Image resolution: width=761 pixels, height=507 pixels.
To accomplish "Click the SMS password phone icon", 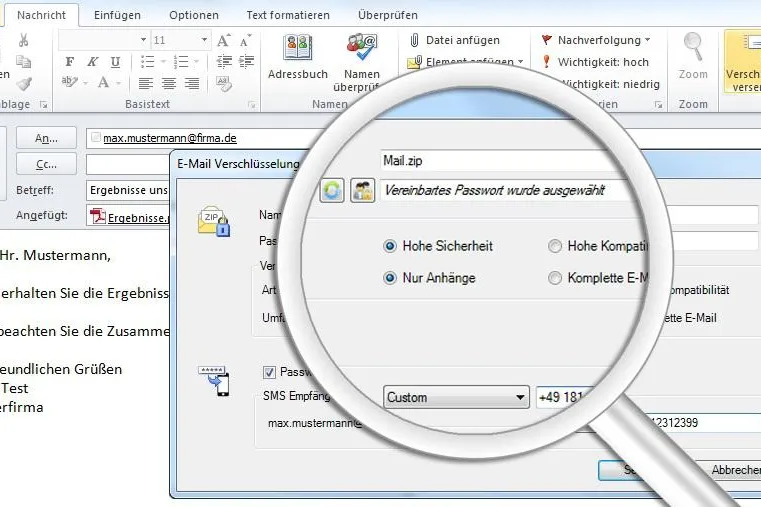I will point(214,381).
